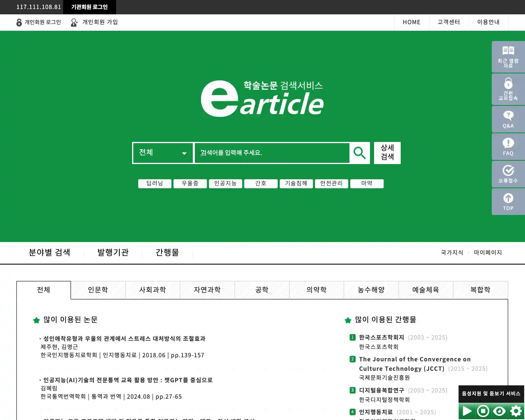Switch to the 공학 tab
Viewport: 525px width, 420px height.
[x=262, y=290]
